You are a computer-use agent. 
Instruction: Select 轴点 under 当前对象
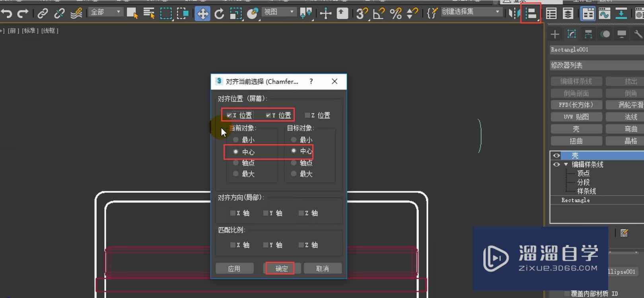click(236, 163)
